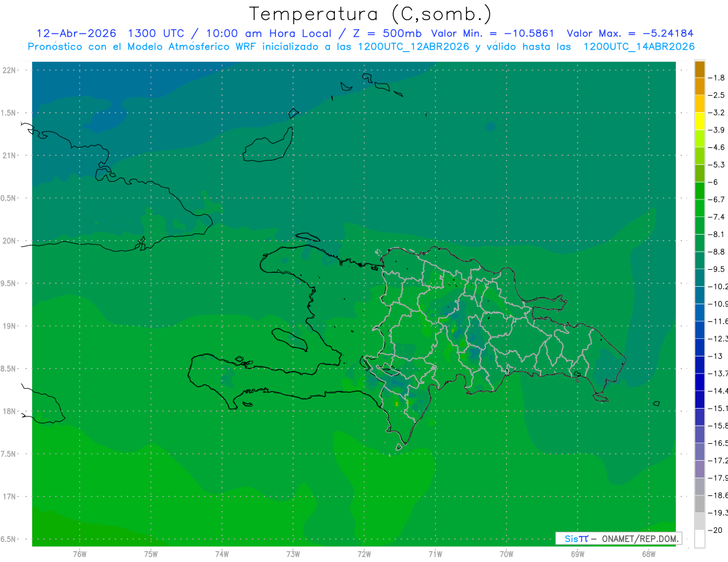The image size is (728, 562).
Task: Click the "Valor Max. = -5.24184" readout
Action: point(630,34)
